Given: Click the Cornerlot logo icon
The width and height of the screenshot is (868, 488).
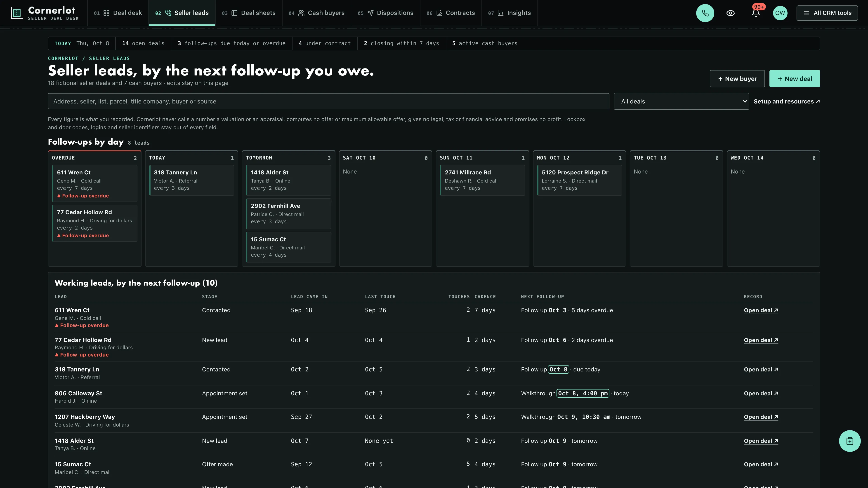Looking at the screenshot, I should pos(16,13).
